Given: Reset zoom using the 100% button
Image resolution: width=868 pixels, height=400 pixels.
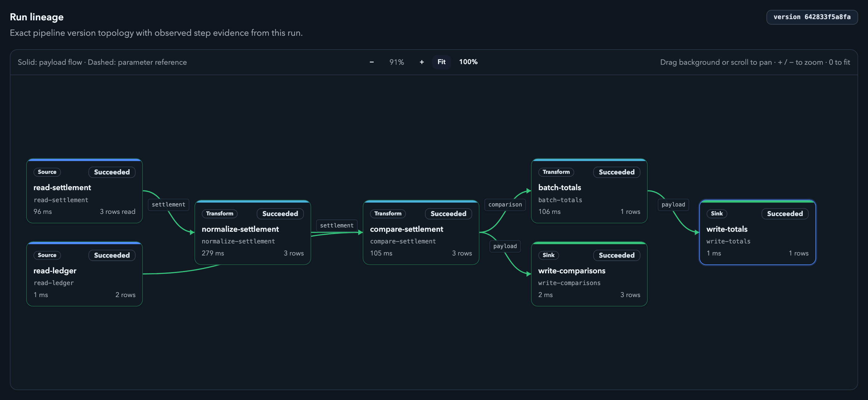Looking at the screenshot, I should click(x=468, y=62).
